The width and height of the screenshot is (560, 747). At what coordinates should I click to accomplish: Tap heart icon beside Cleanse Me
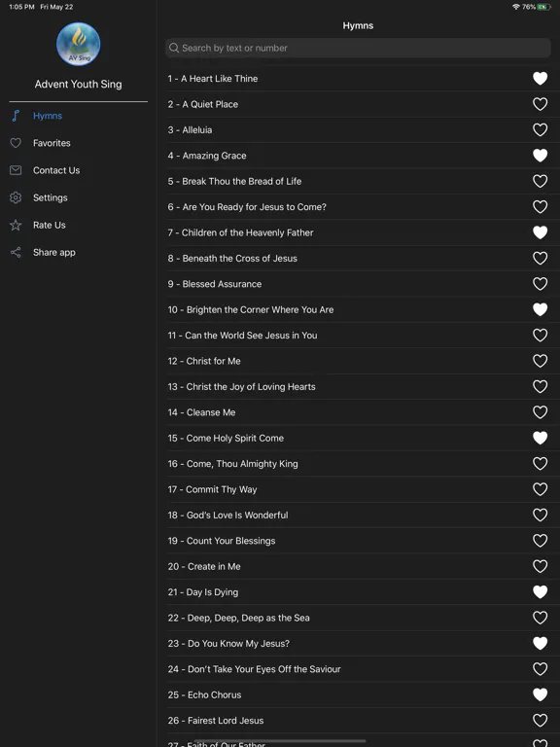[x=540, y=412]
